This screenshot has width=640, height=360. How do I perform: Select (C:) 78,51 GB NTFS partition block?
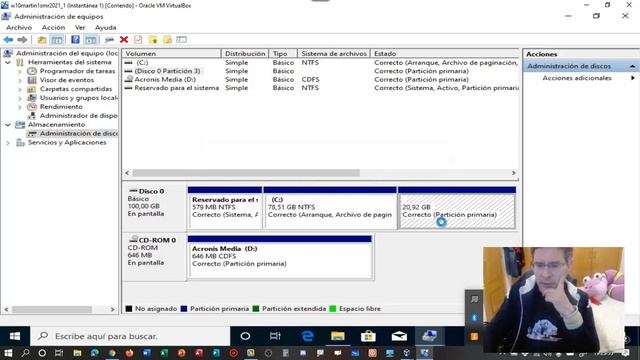(330, 208)
